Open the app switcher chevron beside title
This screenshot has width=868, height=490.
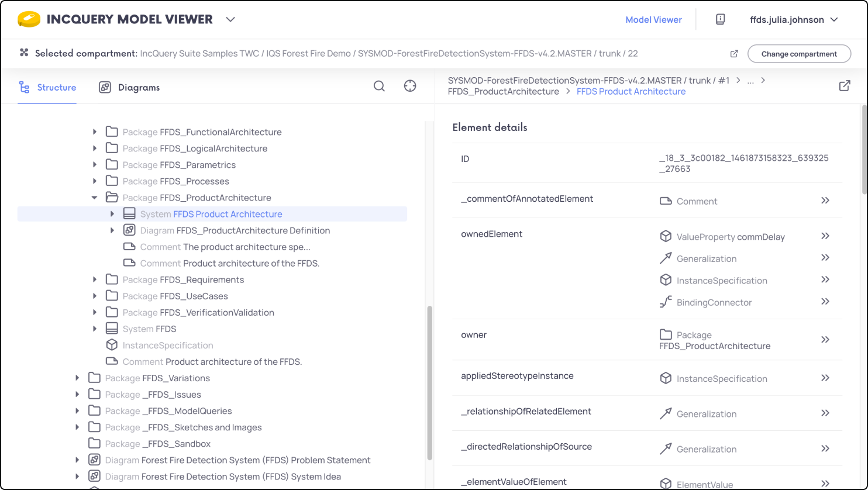(230, 19)
